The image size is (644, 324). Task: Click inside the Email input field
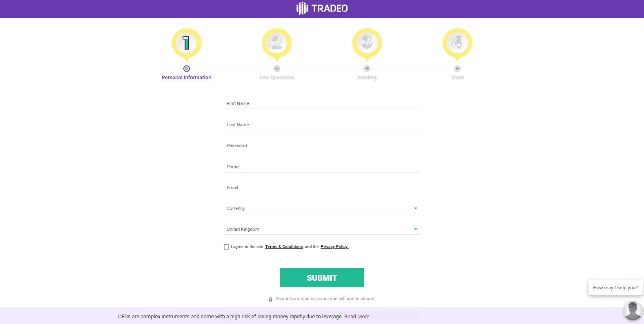(322, 188)
